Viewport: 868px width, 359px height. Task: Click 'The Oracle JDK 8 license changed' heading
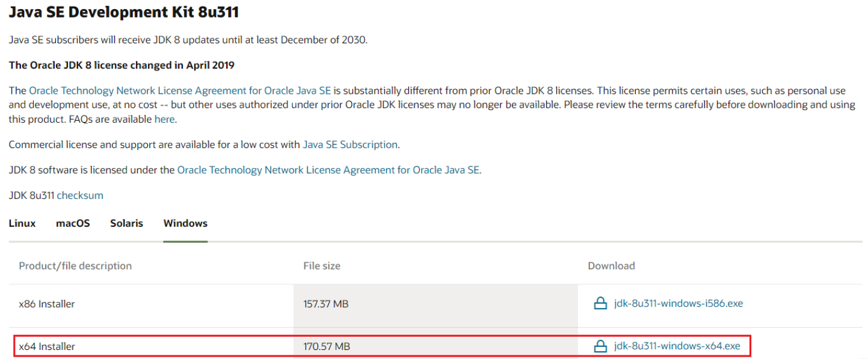pos(122,65)
